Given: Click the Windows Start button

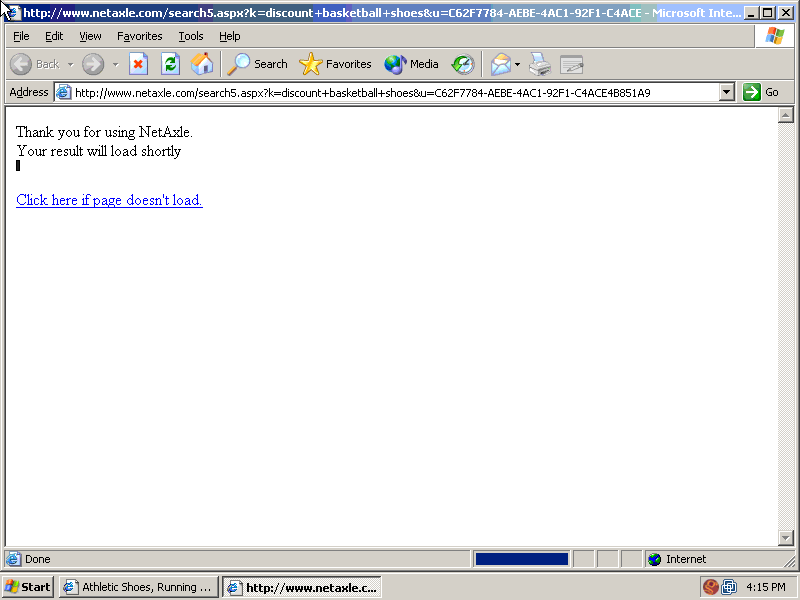Looking at the screenshot, I should coord(28,587).
